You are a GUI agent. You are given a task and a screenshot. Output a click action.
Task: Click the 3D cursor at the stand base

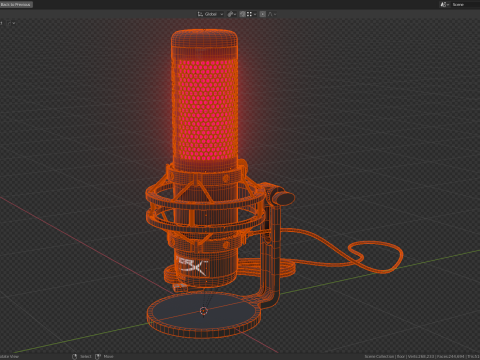[204, 311]
